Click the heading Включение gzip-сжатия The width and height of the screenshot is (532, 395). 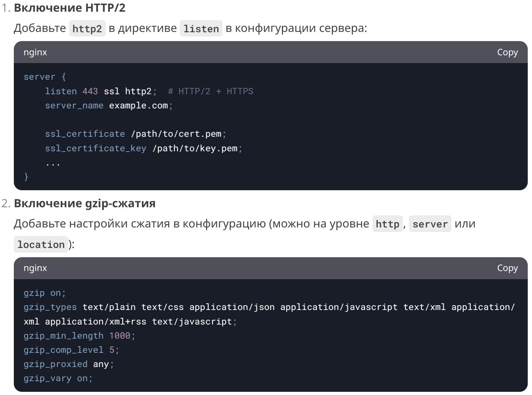point(84,203)
